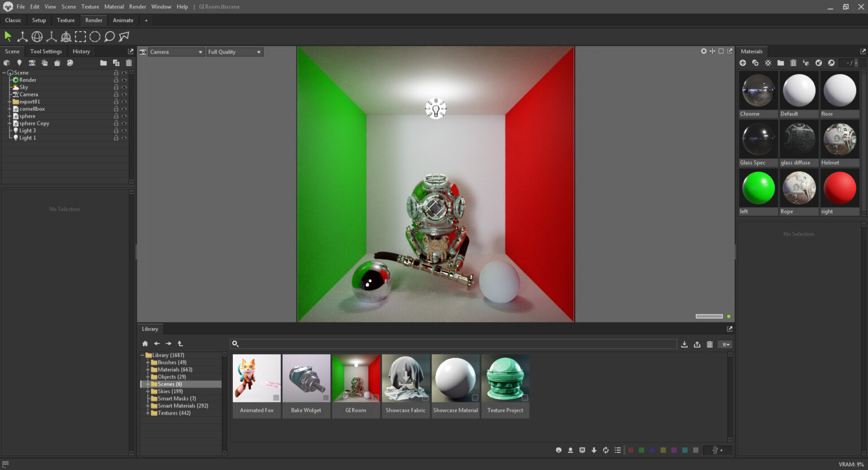Create a new material with the plus icon
This screenshot has width=868, height=470.
(743, 63)
